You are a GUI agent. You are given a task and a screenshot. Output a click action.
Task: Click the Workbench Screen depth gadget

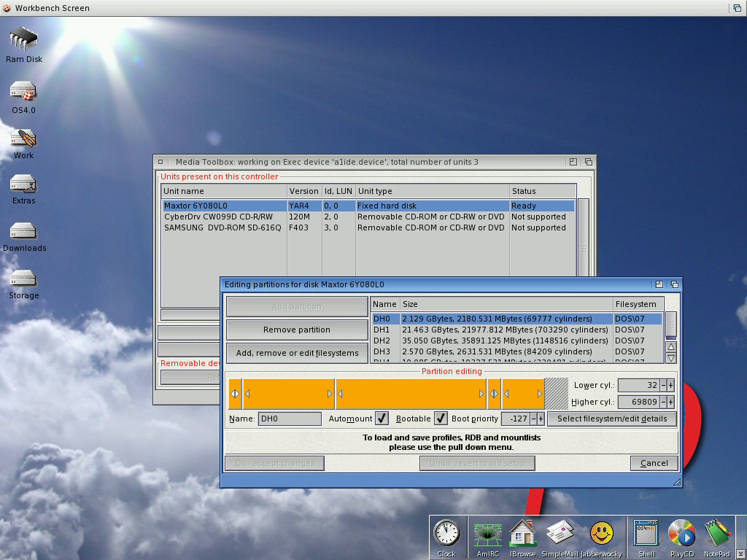737,7
